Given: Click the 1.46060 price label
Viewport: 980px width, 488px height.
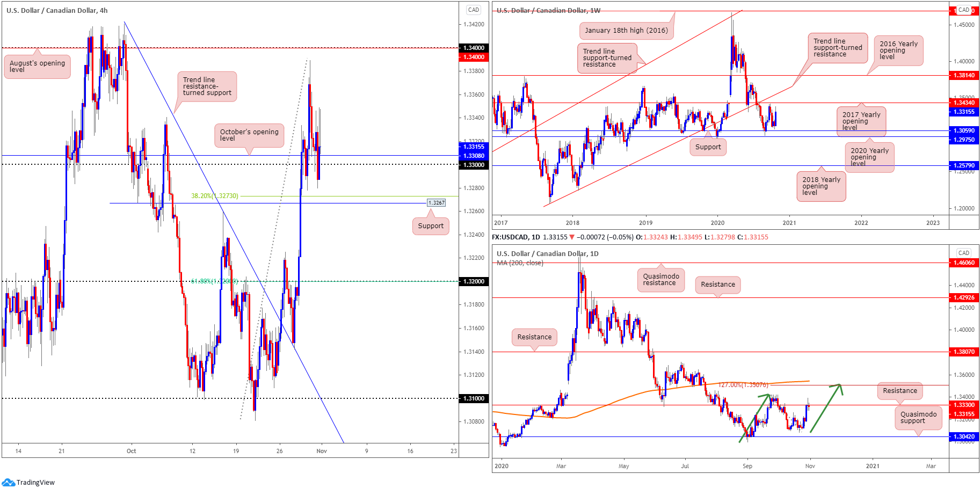Looking at the screenshot, I should tap(963, 263).
